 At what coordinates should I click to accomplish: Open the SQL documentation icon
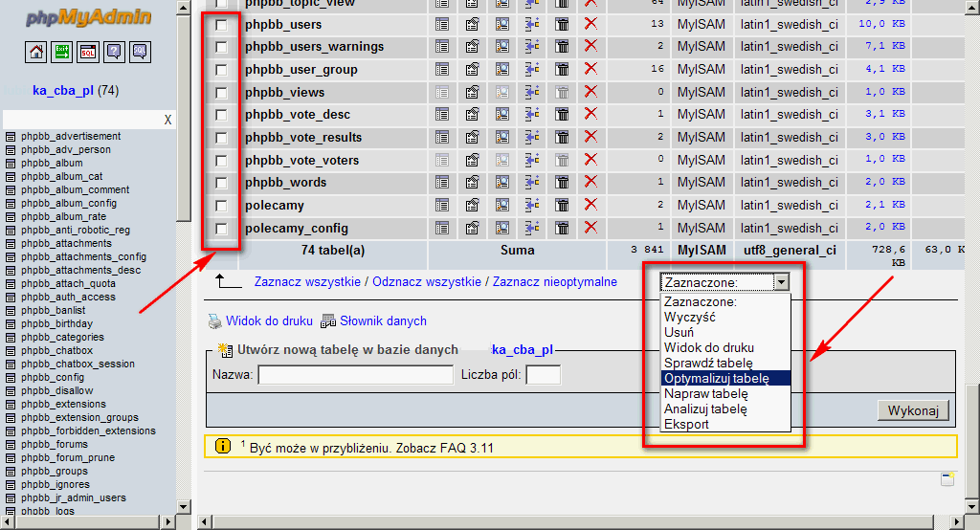[x=140, y=52]
